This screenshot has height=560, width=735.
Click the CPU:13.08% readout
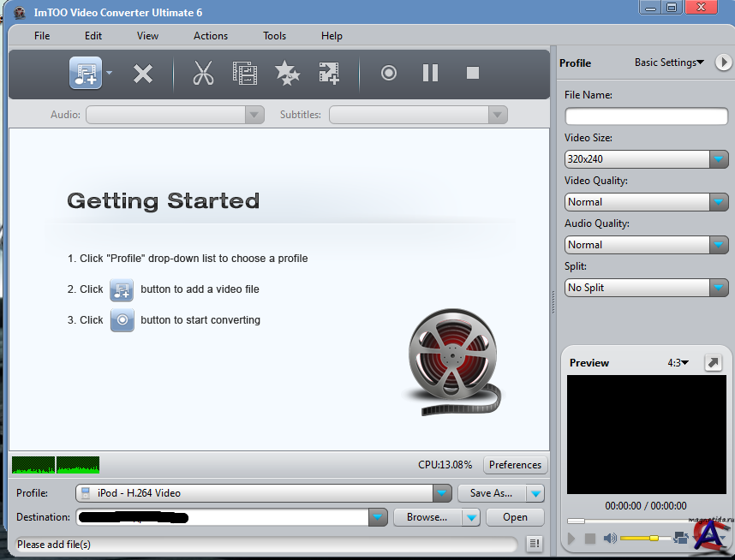[445, 465]
